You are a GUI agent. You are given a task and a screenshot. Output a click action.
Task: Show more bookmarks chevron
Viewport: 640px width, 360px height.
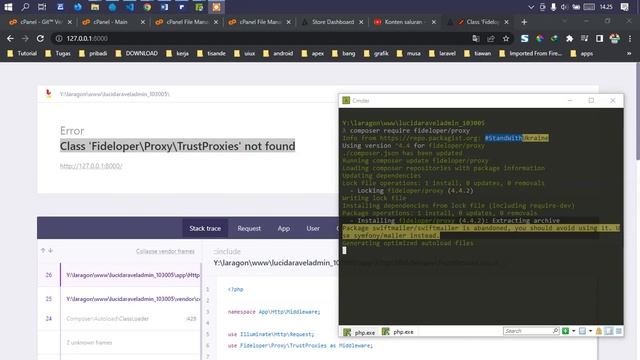(629, 53)
